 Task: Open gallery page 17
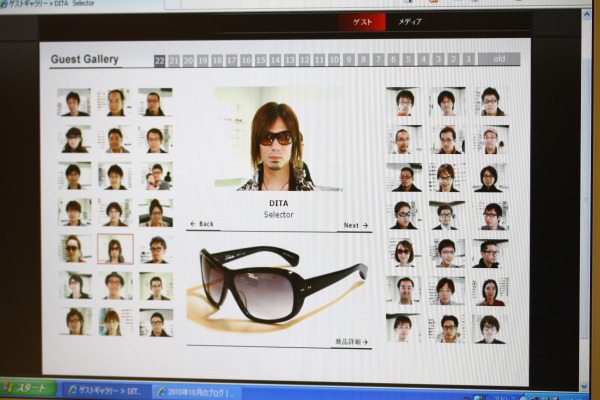[x=232, y=60]
